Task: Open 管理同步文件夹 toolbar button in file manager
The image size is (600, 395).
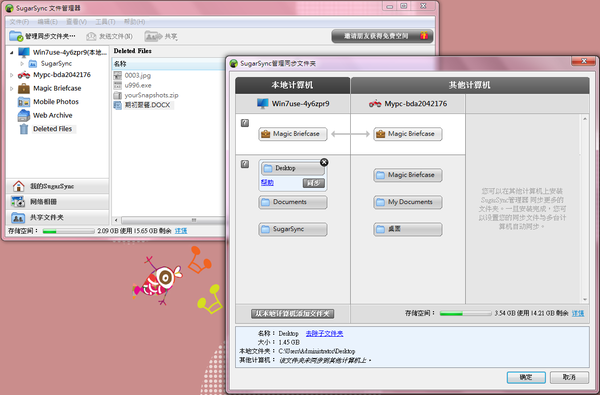Action: [x=42, y=36]
